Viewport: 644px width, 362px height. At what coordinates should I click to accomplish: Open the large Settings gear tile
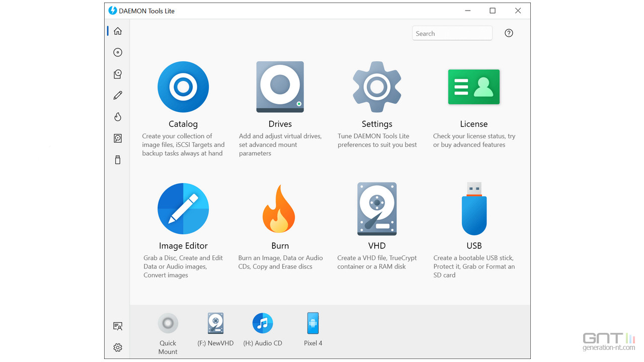(377, 87)
